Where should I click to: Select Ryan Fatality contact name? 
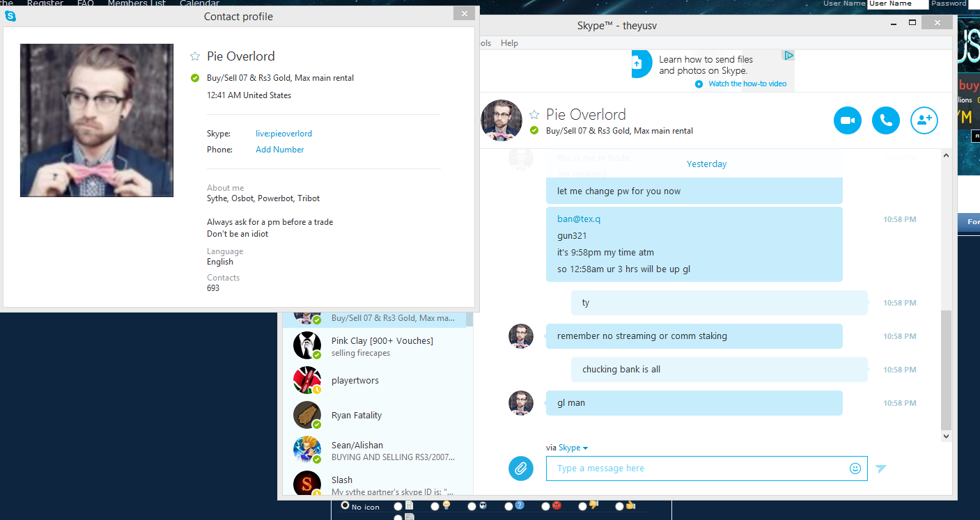[357, 416]
